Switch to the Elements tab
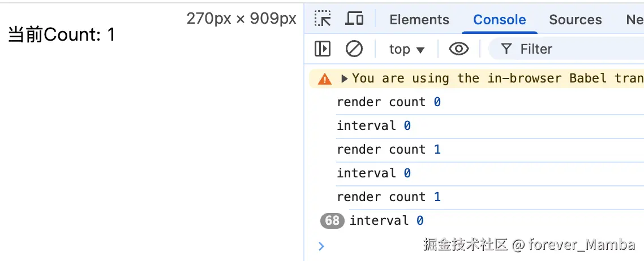Viewport: 644px width, 261px height. [419, 19]
